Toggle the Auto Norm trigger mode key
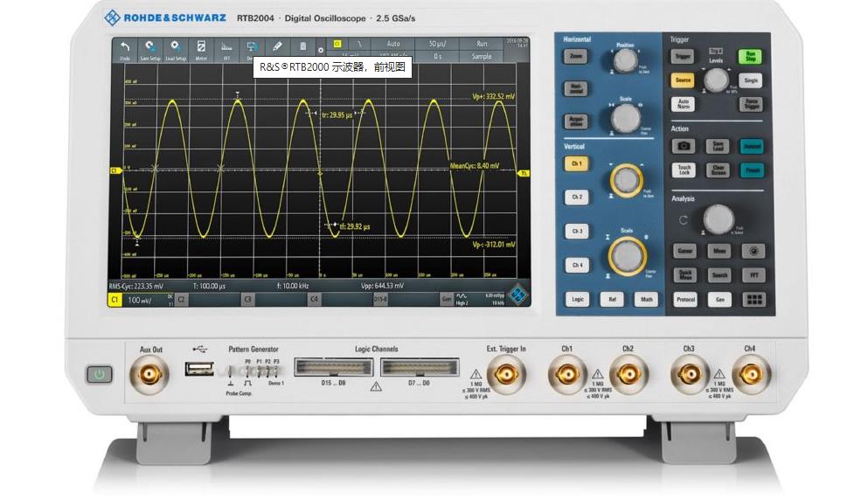868x499 pixels. [683, 104]
